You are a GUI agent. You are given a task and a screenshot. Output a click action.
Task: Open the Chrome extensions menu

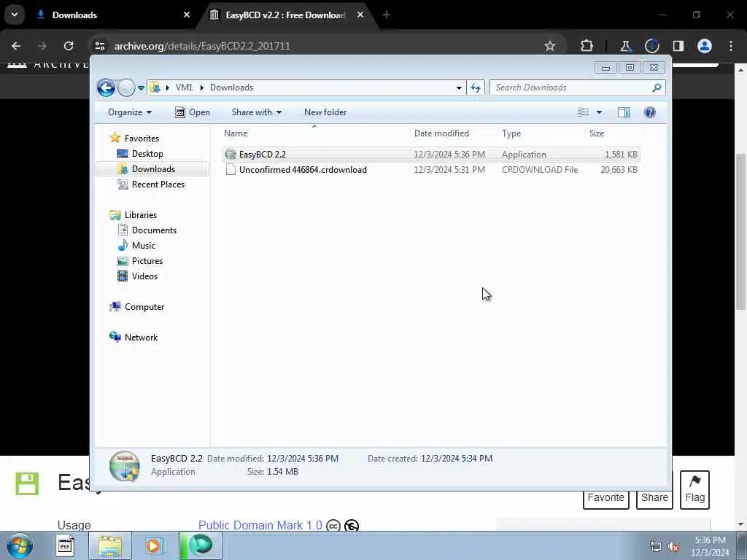point(587,46)
